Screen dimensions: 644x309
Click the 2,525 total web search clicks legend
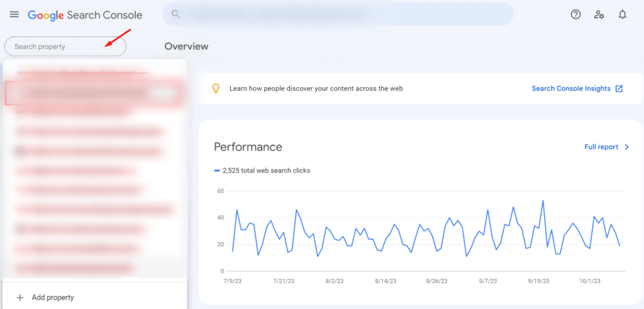pyautogui.click(x=262, y=170)
